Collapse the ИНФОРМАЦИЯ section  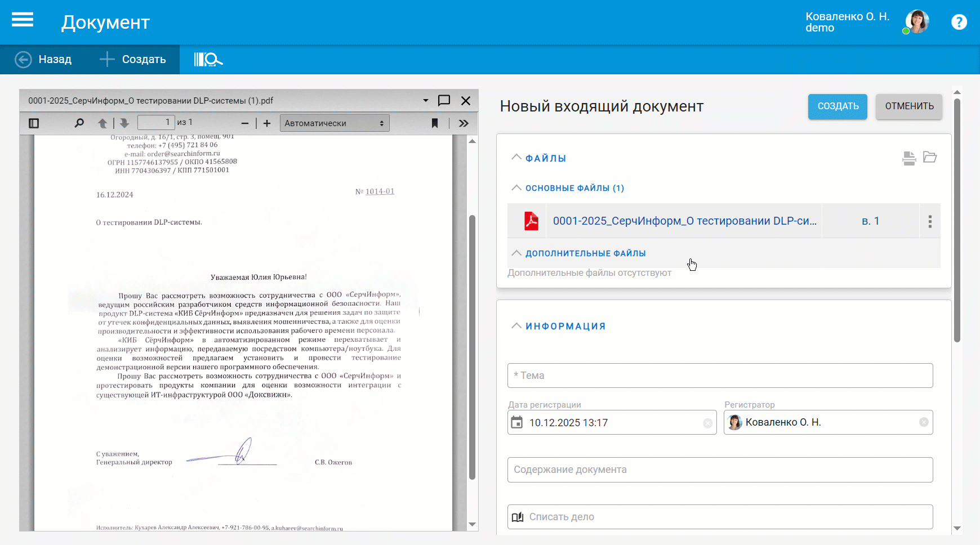pyautogui.click(x=516, y=326)
